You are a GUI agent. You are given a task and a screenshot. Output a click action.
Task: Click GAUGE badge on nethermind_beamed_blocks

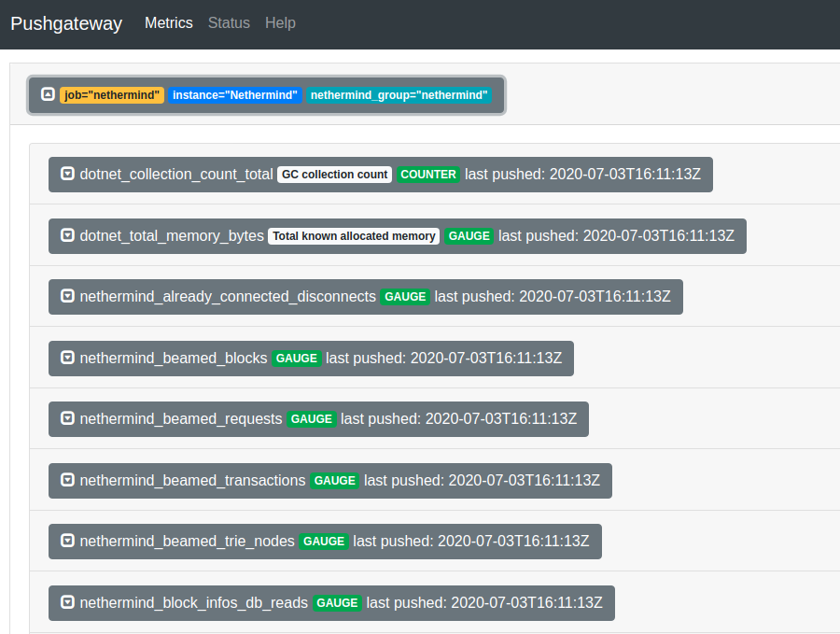click(296, 359)
